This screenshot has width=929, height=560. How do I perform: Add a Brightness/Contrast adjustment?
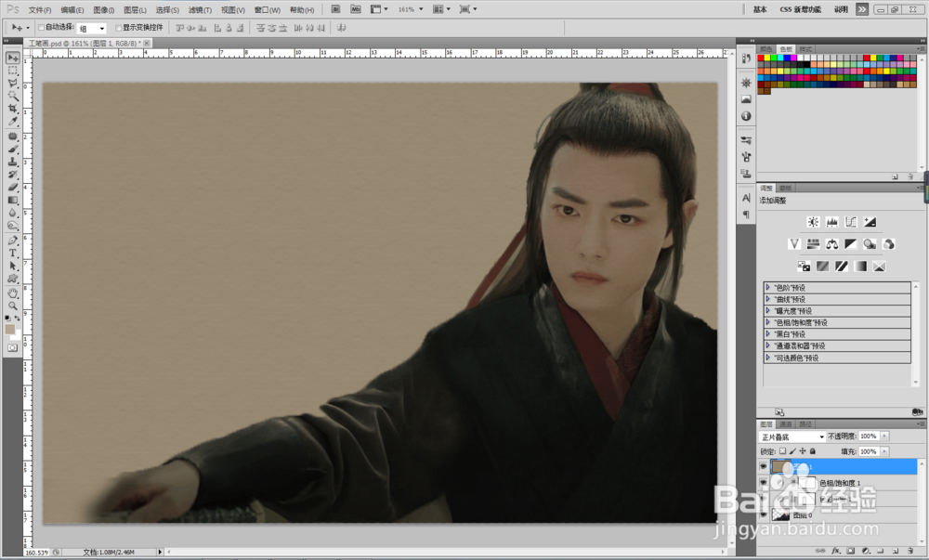point(813,222)
